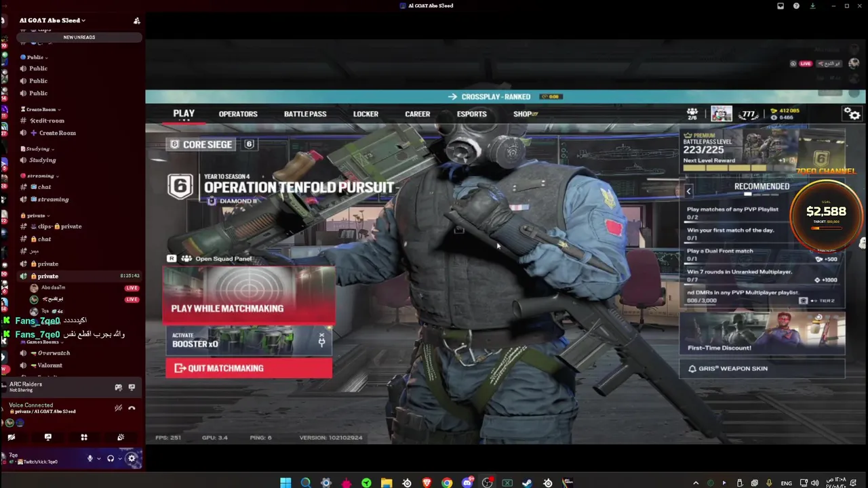Image resolution: width=868 pixels, height=488 pixels.
Task: Join the Valorant voice channel
Action: pyautogui.click(x=50, y=365)
